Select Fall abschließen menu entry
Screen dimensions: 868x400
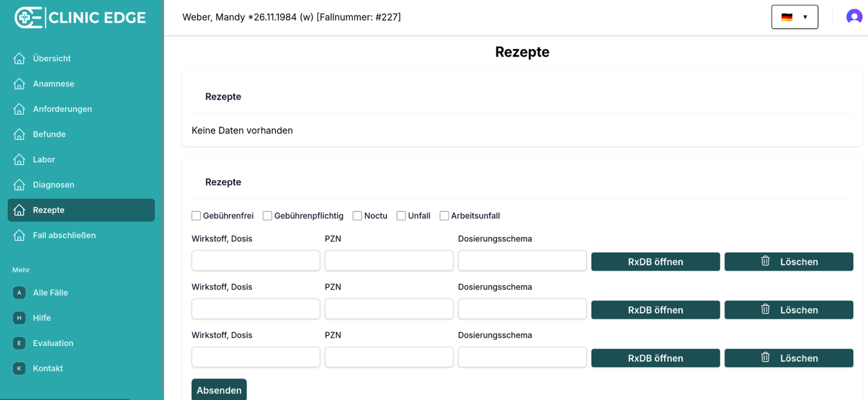pyautogui.click(x=64, y=236)
